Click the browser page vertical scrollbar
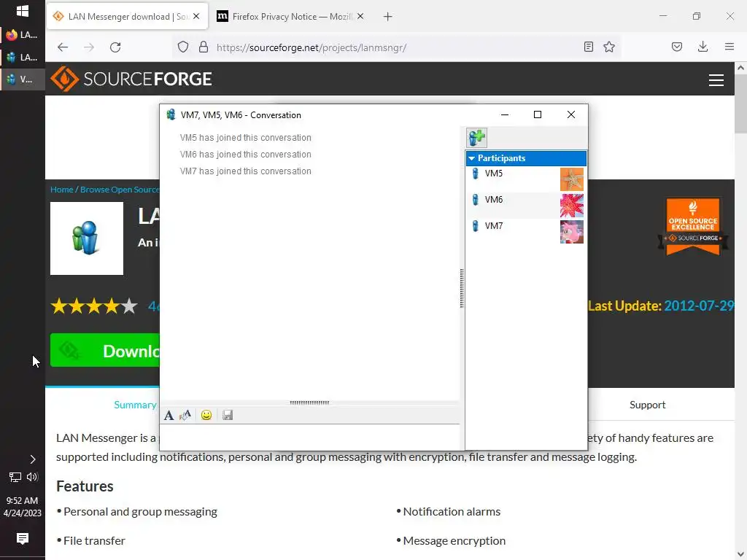Image resolution: width=747 pixels, height=560 pixels. [740, 104]
